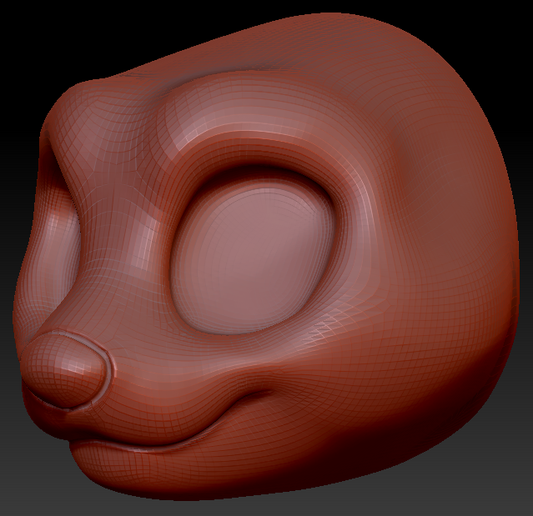Click the model's large eye surface
Screen dimensions: 533x516
(x=253, y=260)
